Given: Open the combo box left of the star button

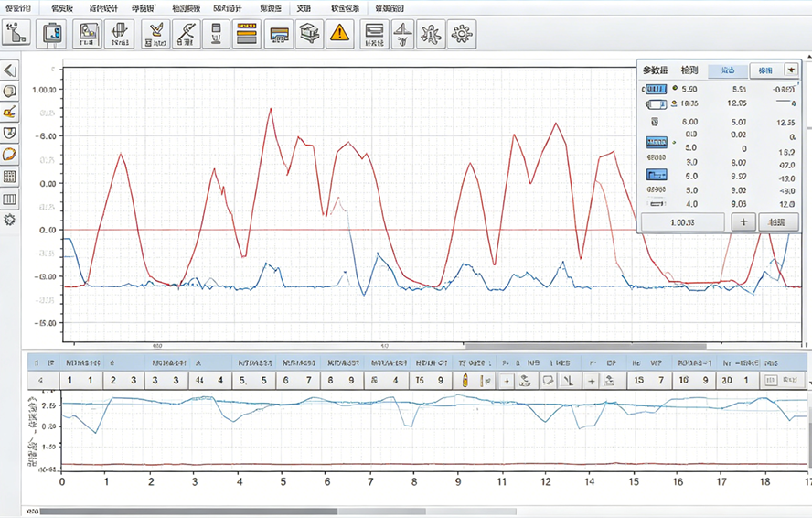Looking at the screenshot, I should pos(765,70).
